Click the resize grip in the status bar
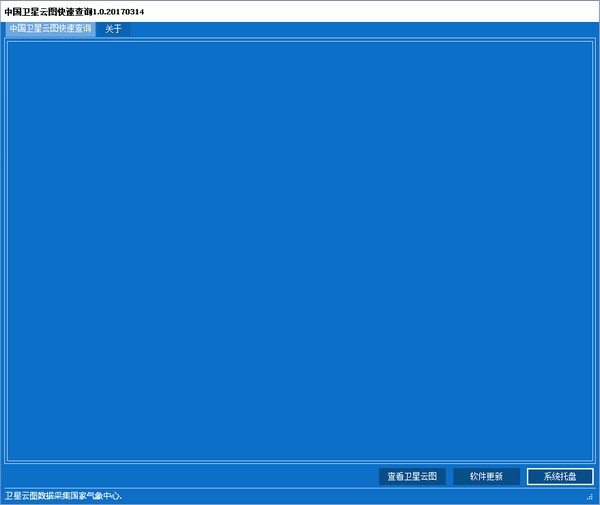Screen dimensions: 600x505 590,497
